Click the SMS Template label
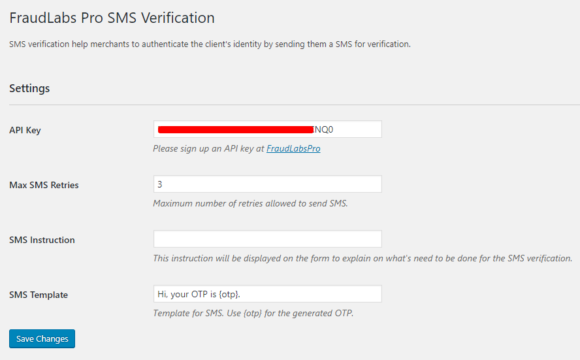Image resolution: width=580 pixels, height=360 pixels. pos(38,295)
